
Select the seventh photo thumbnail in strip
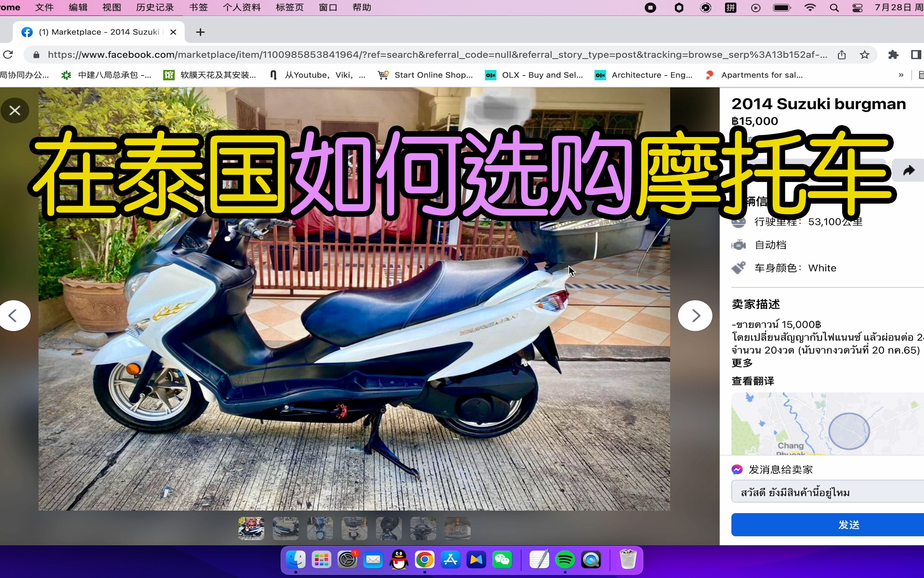[457, 528]
